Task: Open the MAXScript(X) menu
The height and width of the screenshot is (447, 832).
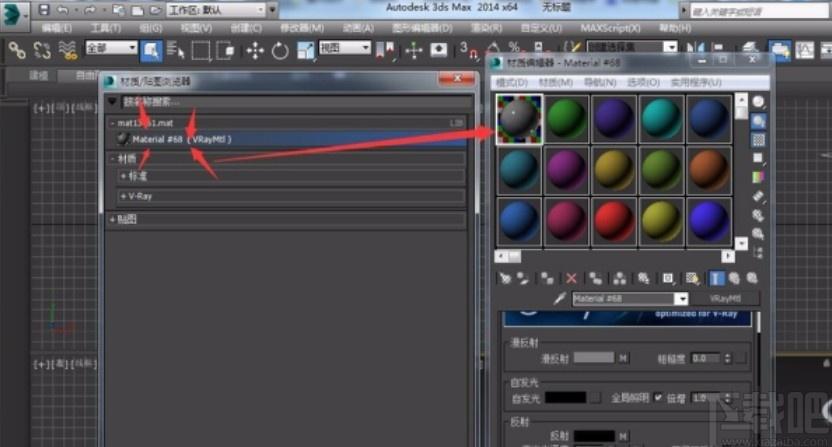Action: (610, 28)
